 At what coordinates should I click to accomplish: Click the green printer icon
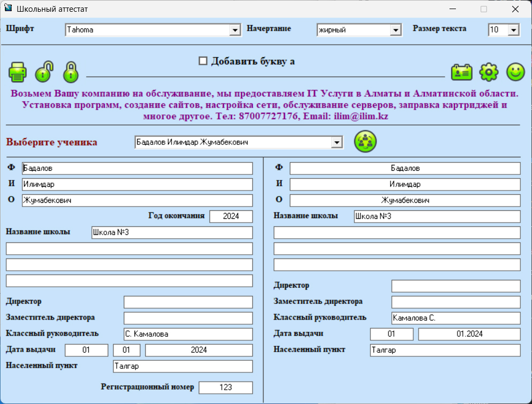(x=18, y=72)
